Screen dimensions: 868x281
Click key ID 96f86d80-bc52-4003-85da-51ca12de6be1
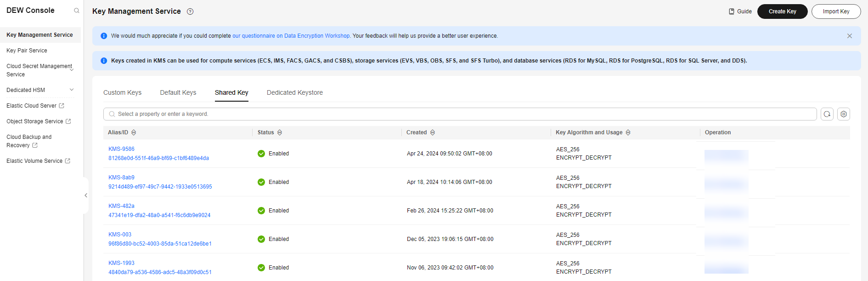160,244
